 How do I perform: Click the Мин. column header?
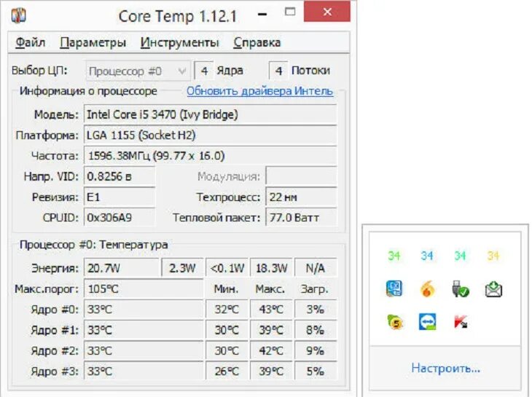227,289
